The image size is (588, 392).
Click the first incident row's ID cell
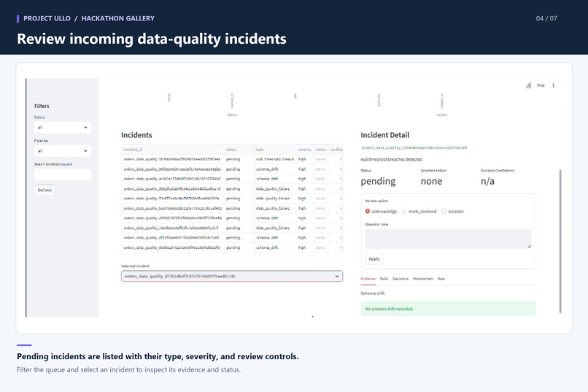(x=173, y=159)
